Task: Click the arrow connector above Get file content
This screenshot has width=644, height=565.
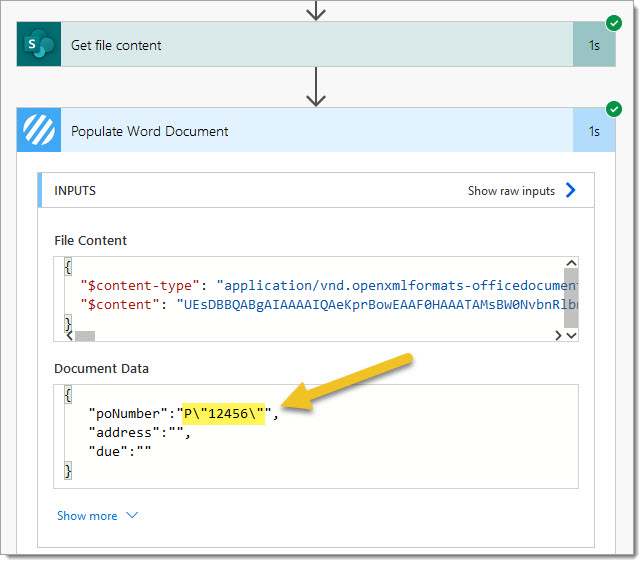Action: [316, 10]
